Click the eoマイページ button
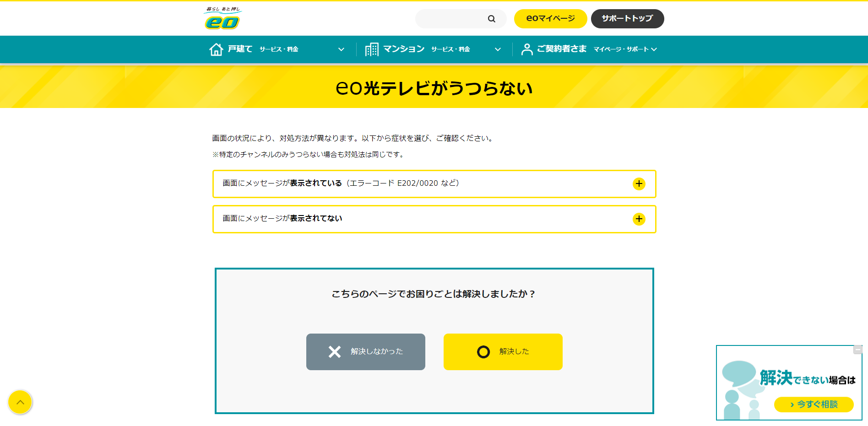868x426 pixels. click(550, 19)
